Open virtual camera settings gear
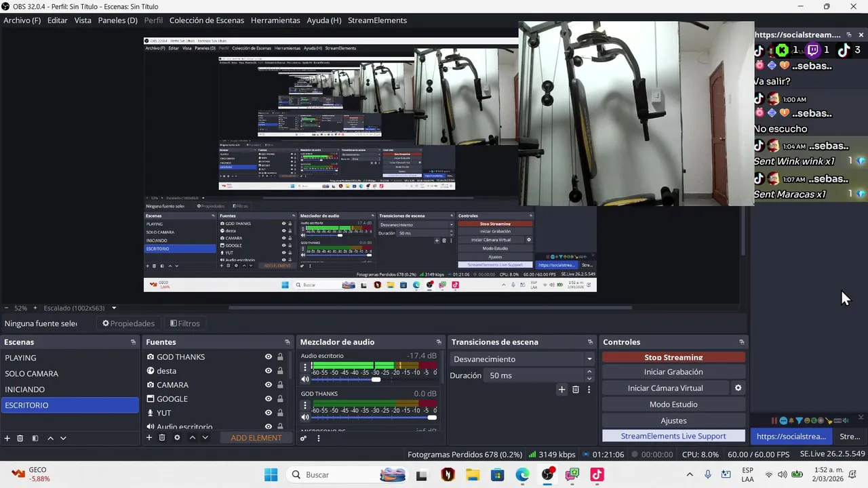Screen dimensions: 868x488 [x=738, y=388]
